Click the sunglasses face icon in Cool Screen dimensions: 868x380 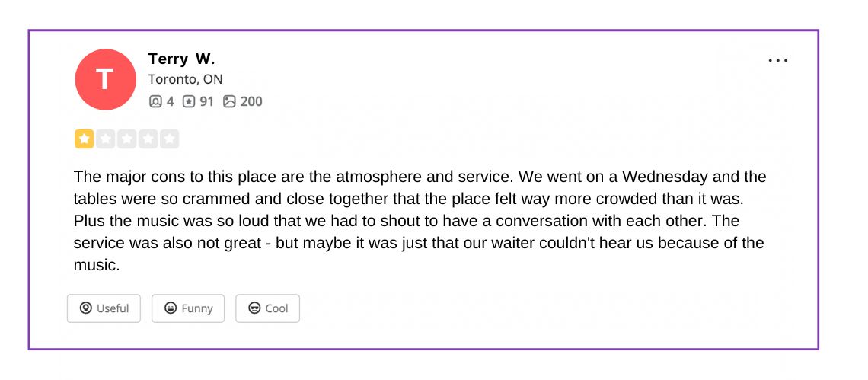point(254,308)
